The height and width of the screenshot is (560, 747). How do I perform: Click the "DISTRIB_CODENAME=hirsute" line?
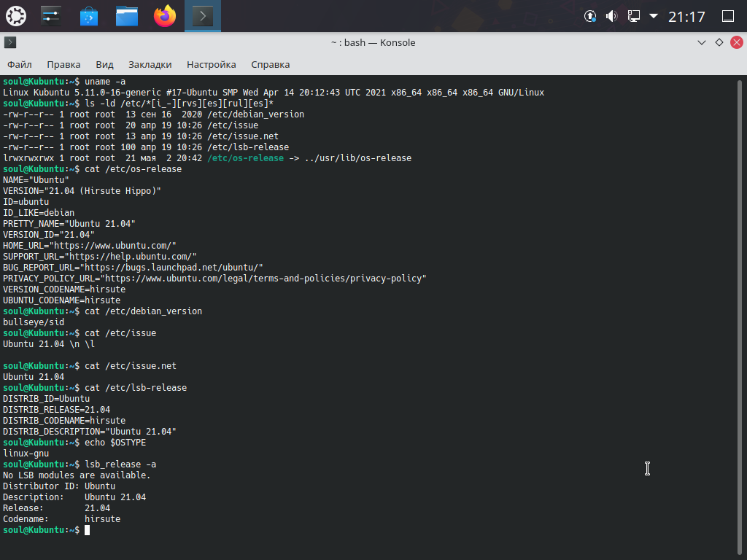(x=64, y=421)
